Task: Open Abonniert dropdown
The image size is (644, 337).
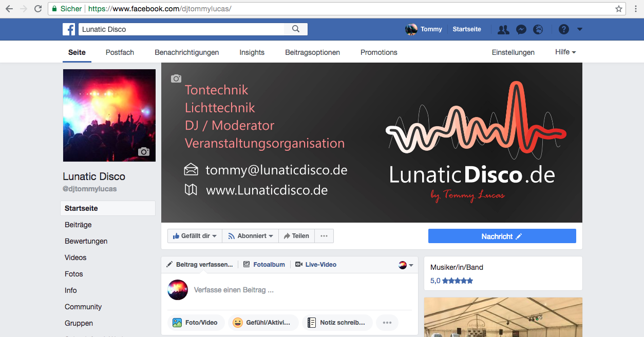Action: tap(251, 236)
